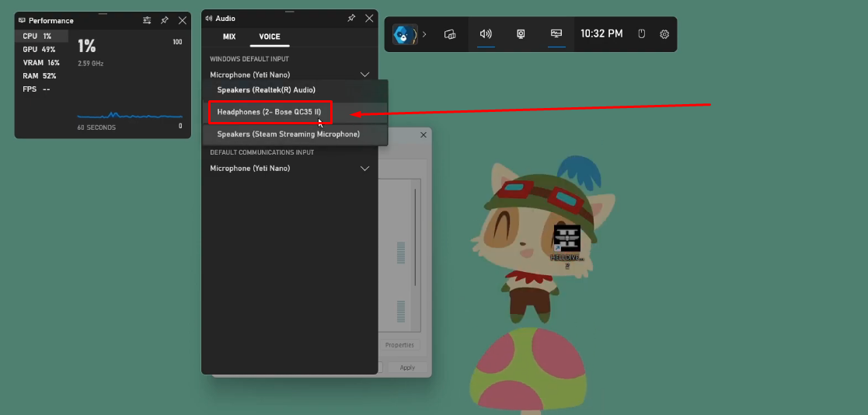868x415 pixels.
Task: Switch to the MIX tab
Action: [x=229, y=37]
